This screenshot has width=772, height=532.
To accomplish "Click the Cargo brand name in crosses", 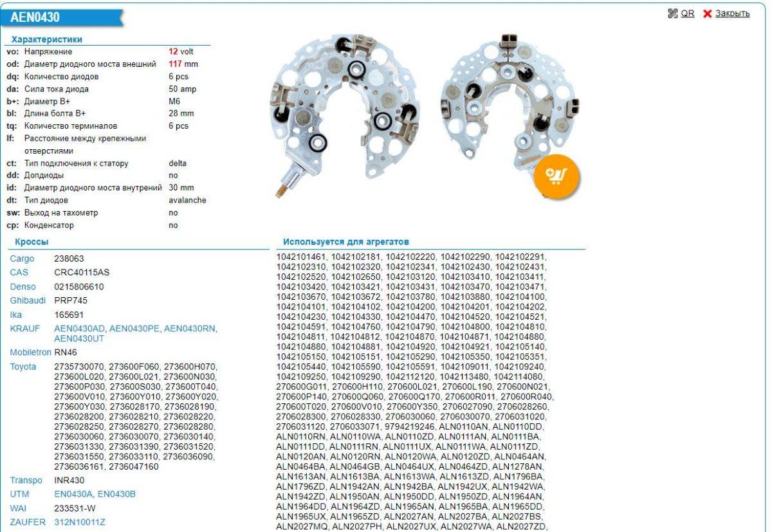I will (x=23, y=259).
